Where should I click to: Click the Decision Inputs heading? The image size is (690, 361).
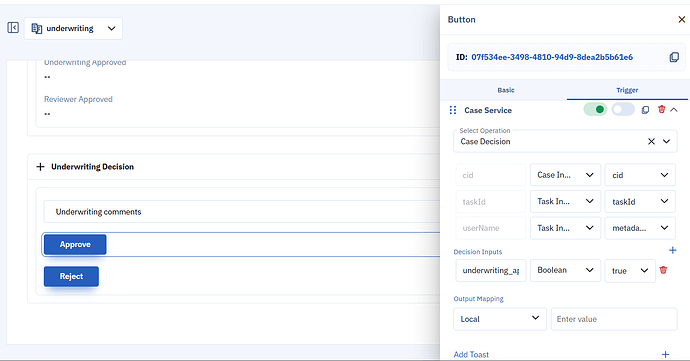pyautogui.click(x=477, y=252)
